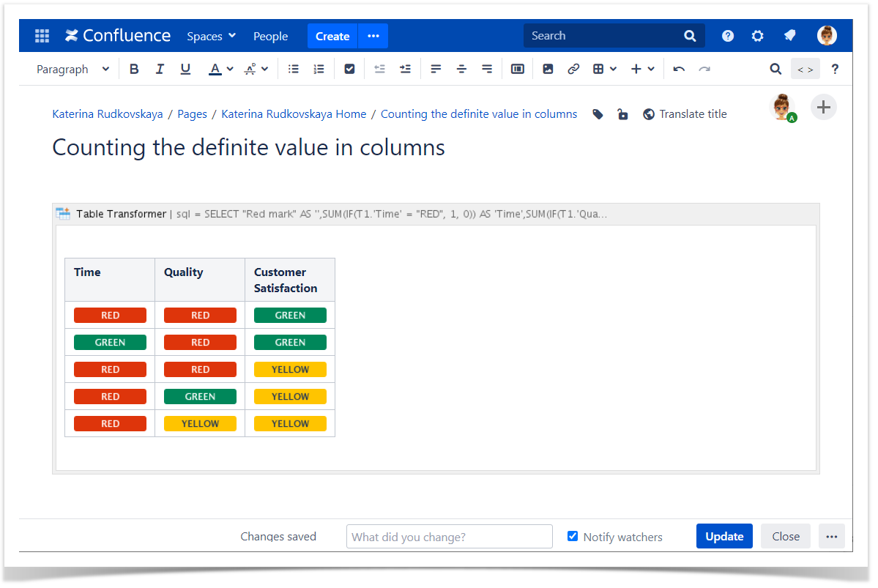Image resolution: width=878 pixels, height=588 pixels.
Task: Expand the text color dropdown arrow
Action: click(230, 69)
